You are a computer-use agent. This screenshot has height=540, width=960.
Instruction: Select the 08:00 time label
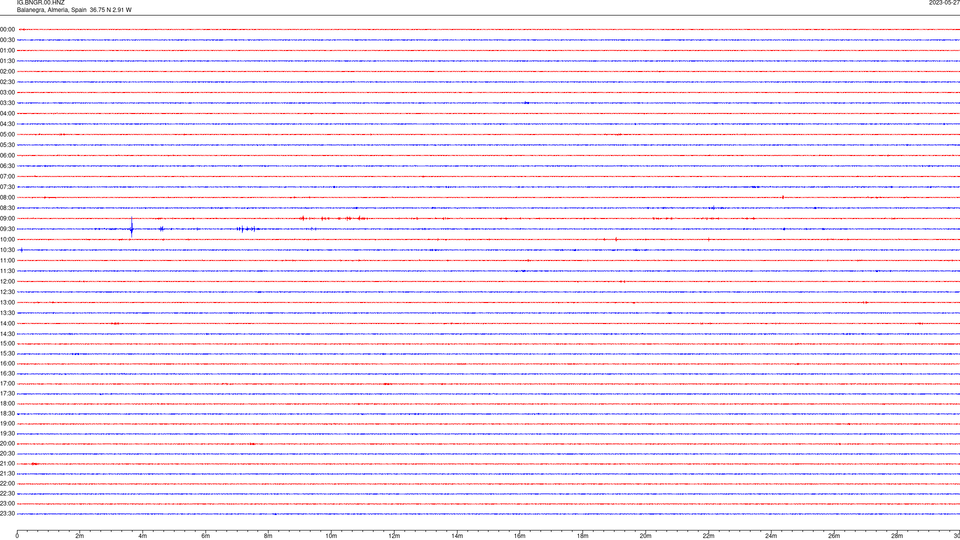pyautogui.click(x=7, y=197)
